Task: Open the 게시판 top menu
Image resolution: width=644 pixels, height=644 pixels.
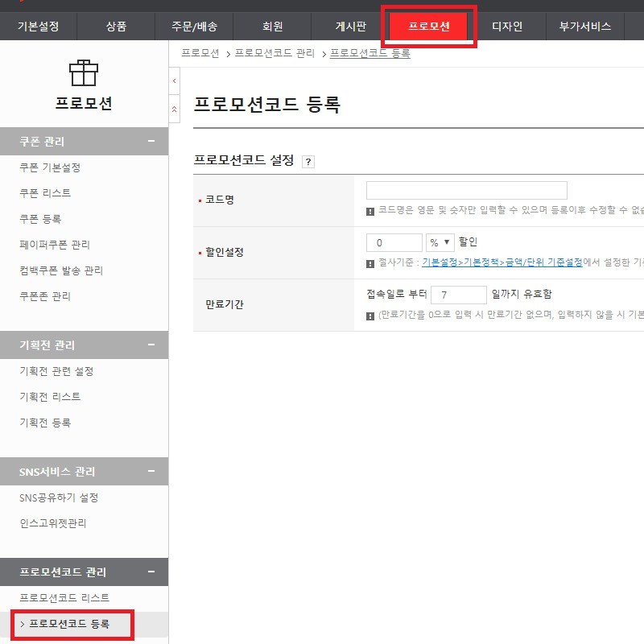Action: (x=350, y=27)
